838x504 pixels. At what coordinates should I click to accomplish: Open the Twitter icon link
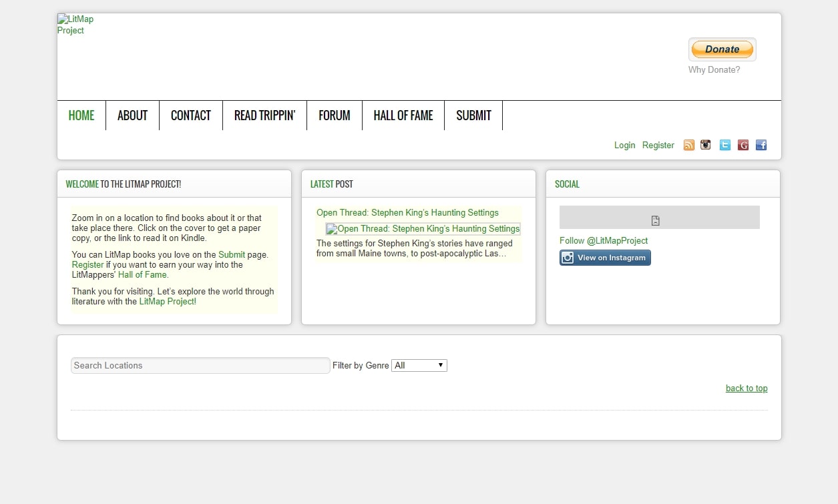click(x=724, y=145)
